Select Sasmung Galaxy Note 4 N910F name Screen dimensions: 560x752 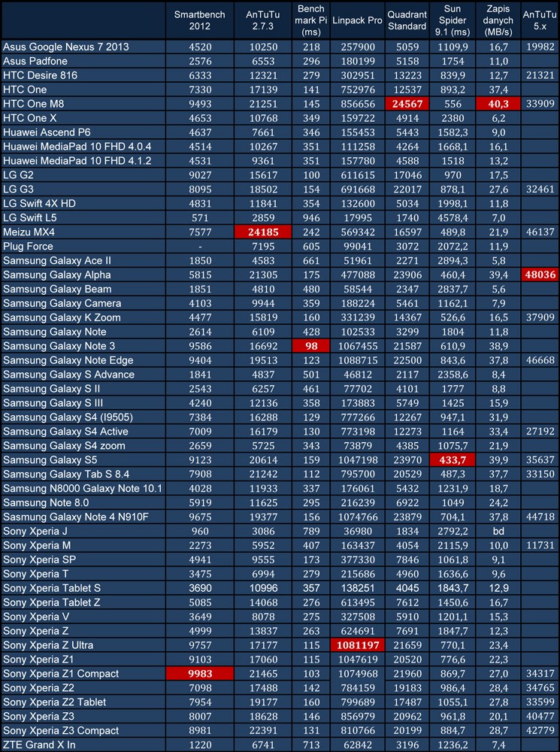click(76, 517)
